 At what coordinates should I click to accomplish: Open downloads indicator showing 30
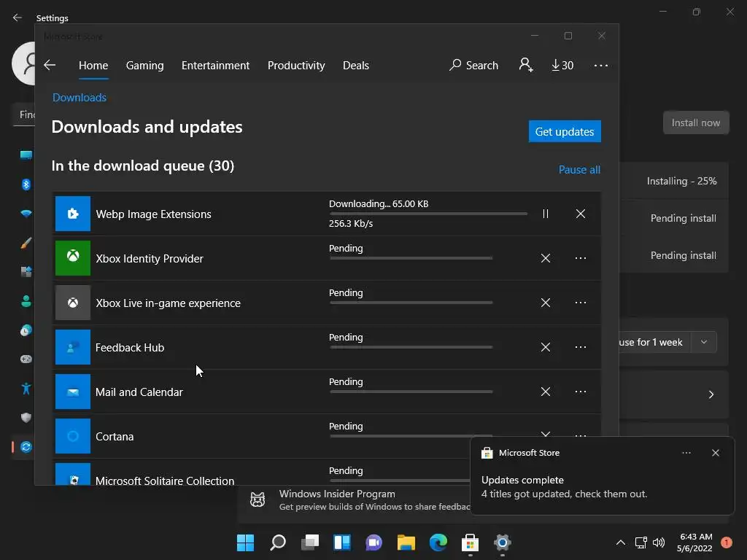click(x=562, y=65)
